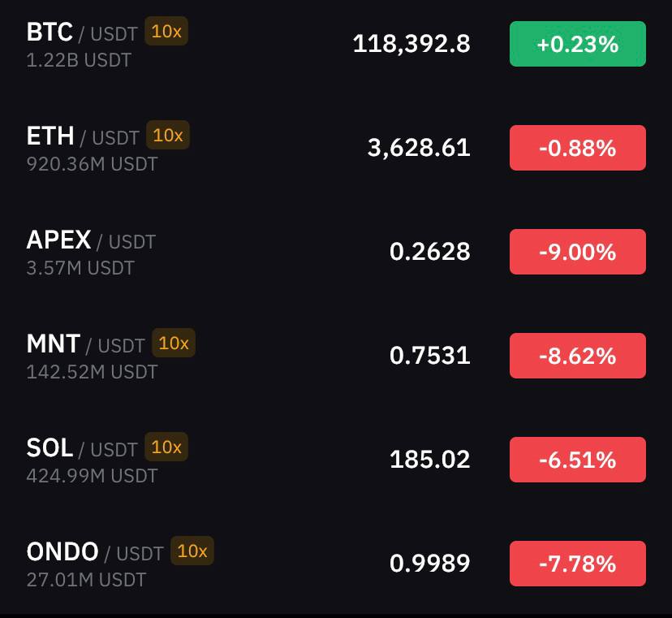Open the BTC / USDT trading pair
Screen dimensions: 672x618
click(336, 44)
